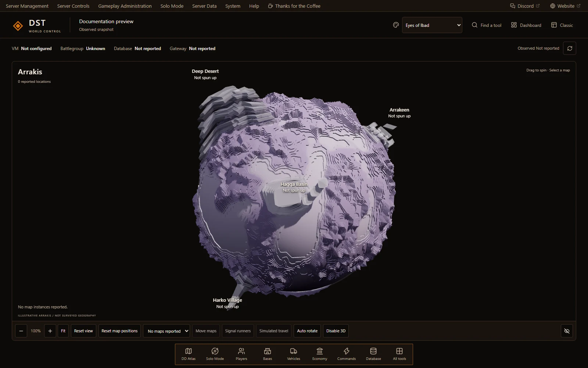The height and width of the screenshot is (368, 588).
Task: Click the No map instances reported text
Action: [x=43, y=307]
